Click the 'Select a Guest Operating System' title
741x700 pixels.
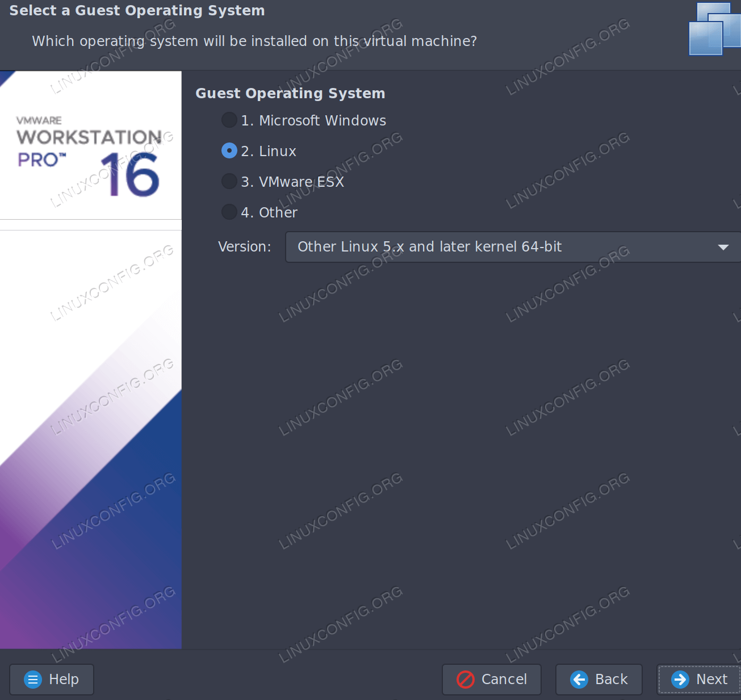click(x=137, y=11)
